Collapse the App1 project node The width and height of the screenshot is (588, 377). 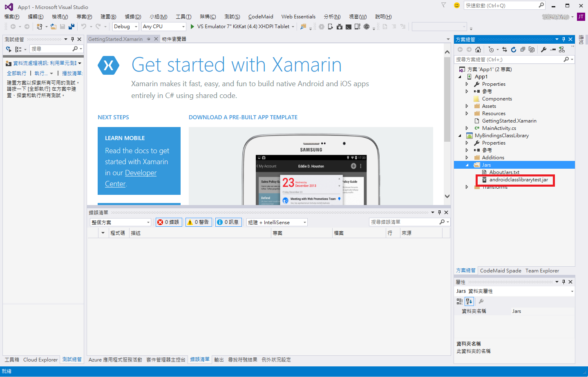click(x=460, y=77)
